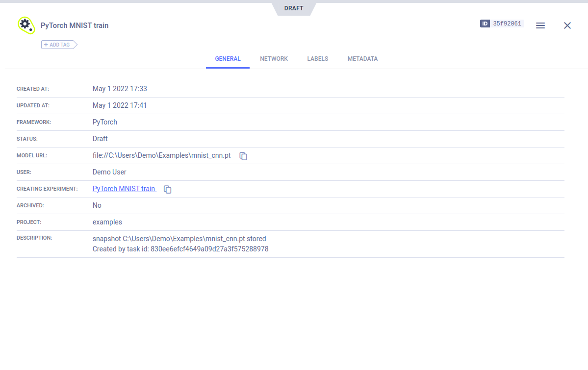Image resolution: width=588 pixels, height=370 pixels.
Task: Click the model gear icon beside the title
Action: click(x=26, y=25)
